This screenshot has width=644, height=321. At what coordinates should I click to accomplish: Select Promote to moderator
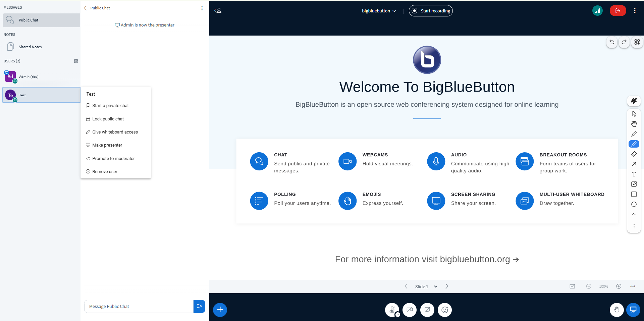(x=116, y=158)
